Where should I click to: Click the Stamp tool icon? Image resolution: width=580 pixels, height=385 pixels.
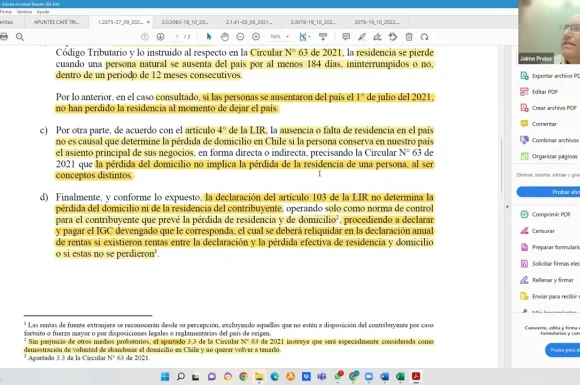pos(393,37)
